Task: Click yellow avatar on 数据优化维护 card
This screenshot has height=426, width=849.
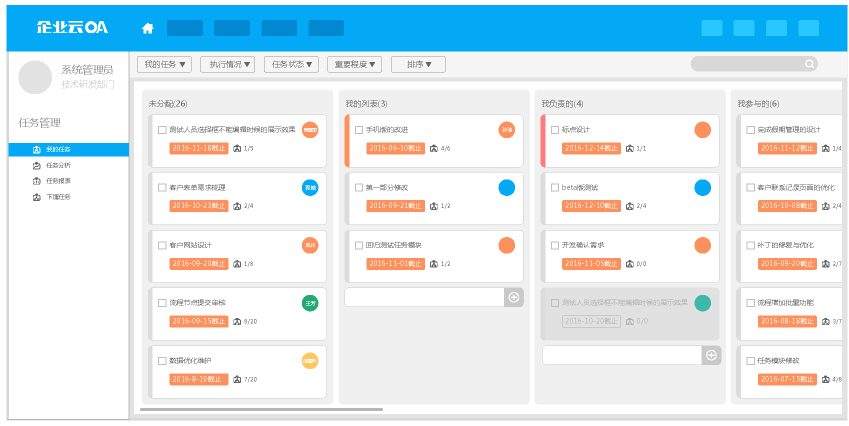Action: 310,361
